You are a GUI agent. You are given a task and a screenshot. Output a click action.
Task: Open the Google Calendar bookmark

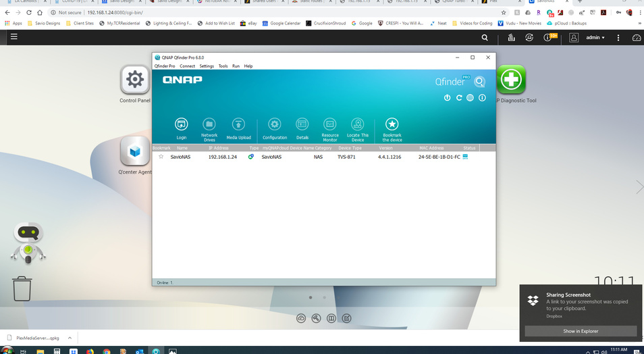(281, 24)
